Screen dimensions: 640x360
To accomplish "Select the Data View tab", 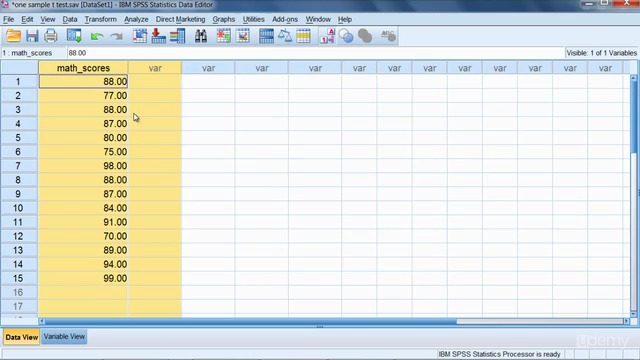I will (21, 337).
